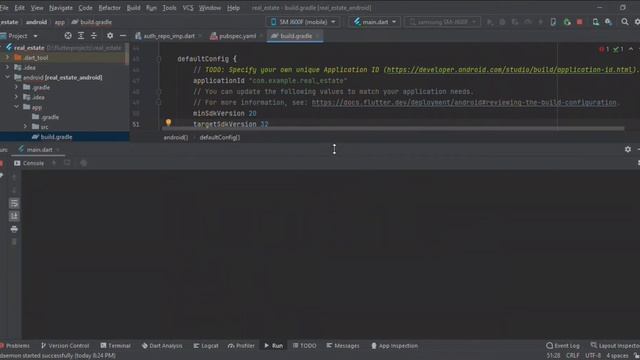The image size is (640, 360).
Task: Collapse the app folder
Action: 16,107
